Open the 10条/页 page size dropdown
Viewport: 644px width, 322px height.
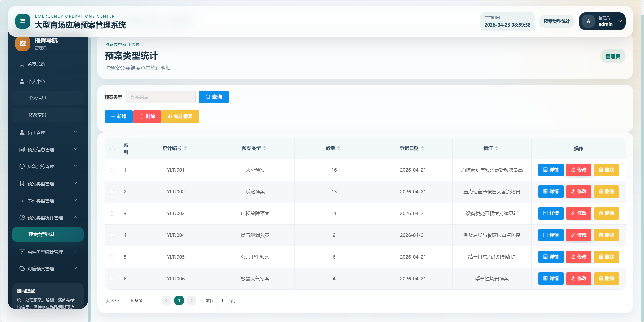pyautogui.click(x=139, y=301)
